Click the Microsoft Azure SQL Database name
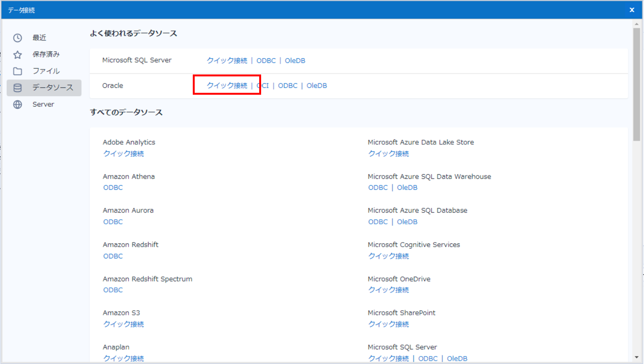This screenshot has height=364, width=644. 418,210
